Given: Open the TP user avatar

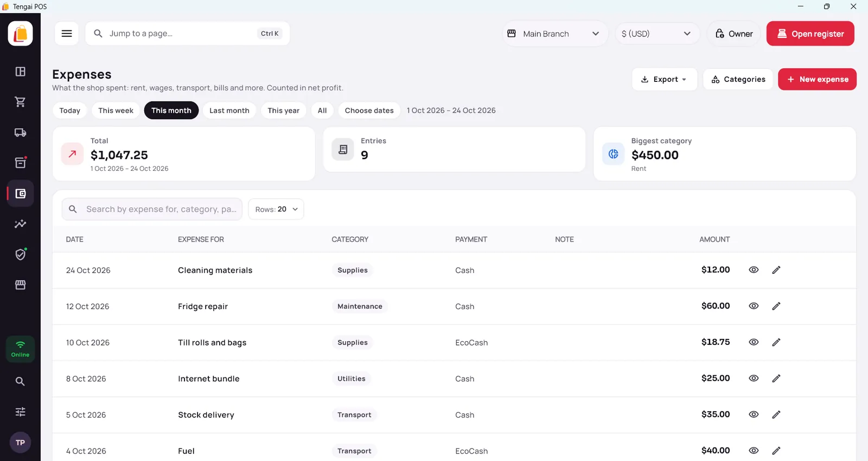Looking at the screenshot, I should pos(20,443).
